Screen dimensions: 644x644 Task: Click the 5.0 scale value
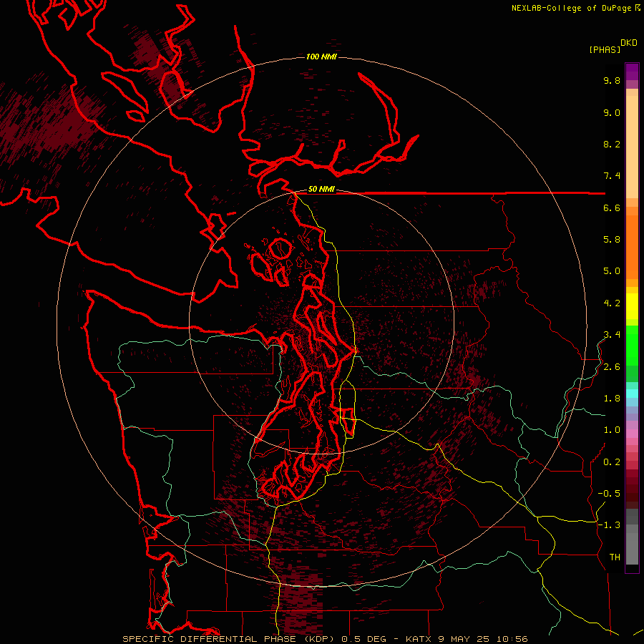coord(612,271)
